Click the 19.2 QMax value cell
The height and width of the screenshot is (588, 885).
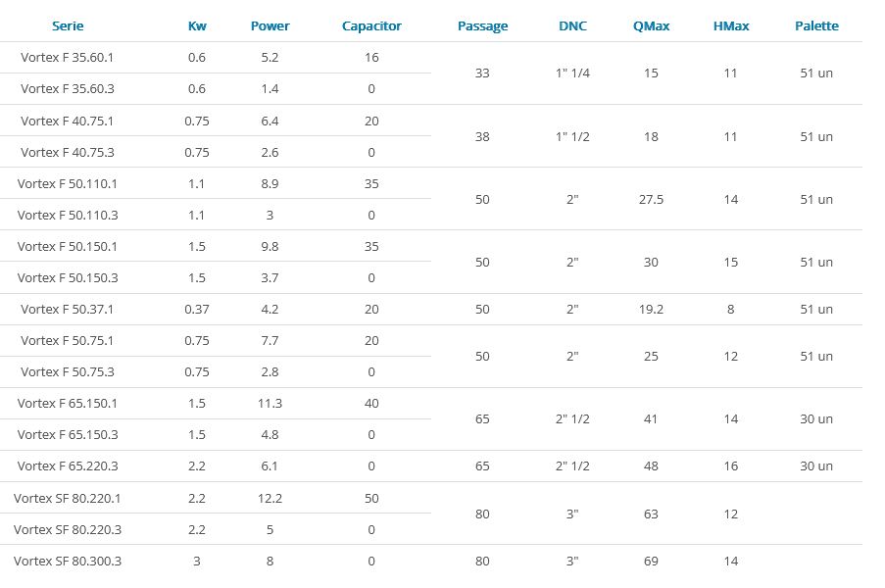(652, 310)
